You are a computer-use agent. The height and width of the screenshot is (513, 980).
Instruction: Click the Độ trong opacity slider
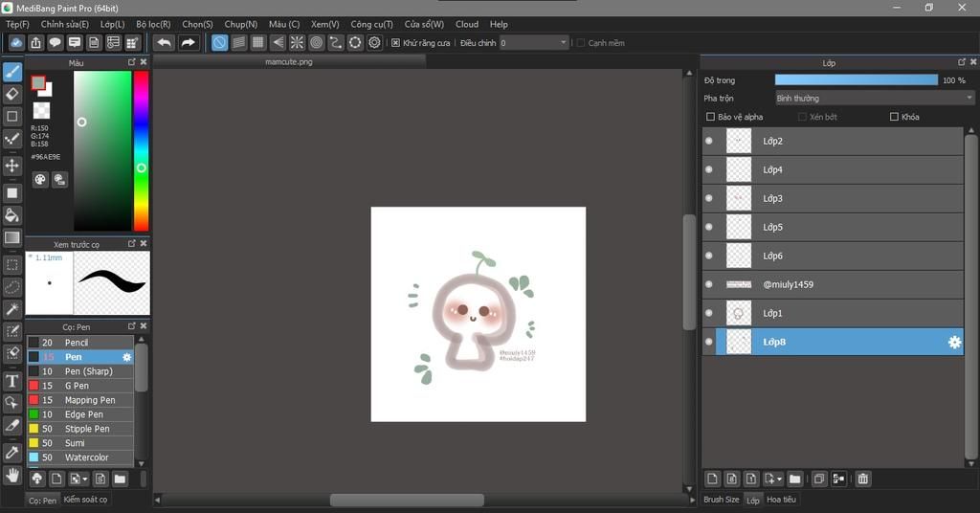[857, 80]
